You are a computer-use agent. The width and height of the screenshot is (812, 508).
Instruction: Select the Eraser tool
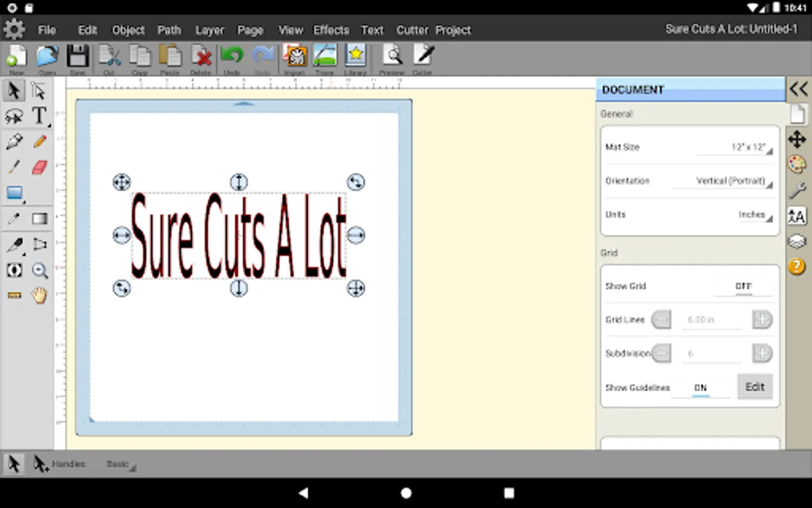coord(39,167)
